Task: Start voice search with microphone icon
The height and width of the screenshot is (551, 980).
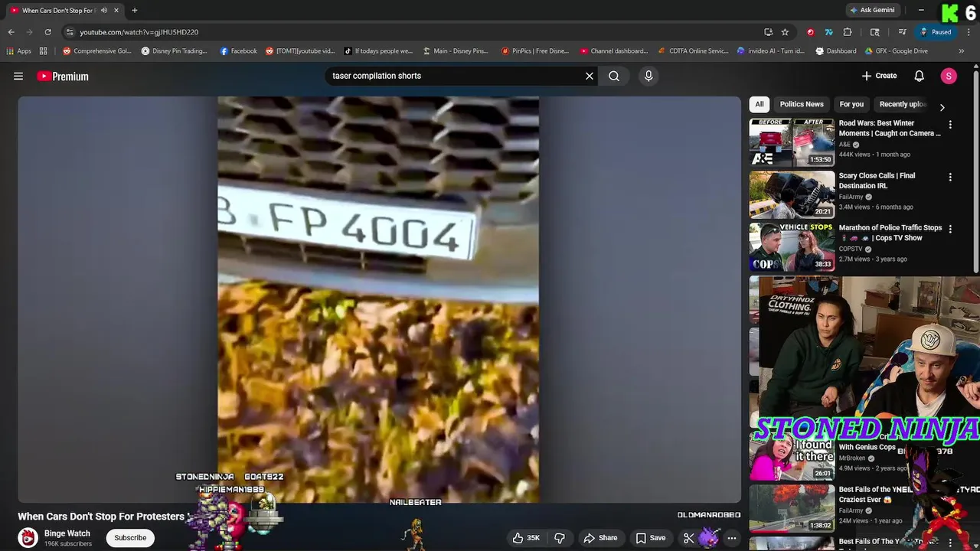Action: 648,76
